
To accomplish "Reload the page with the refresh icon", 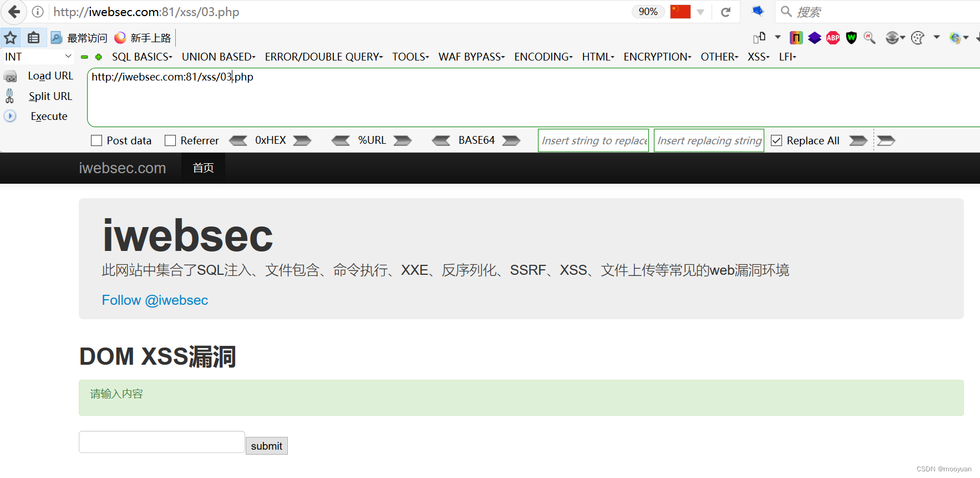I will (725, 12).
